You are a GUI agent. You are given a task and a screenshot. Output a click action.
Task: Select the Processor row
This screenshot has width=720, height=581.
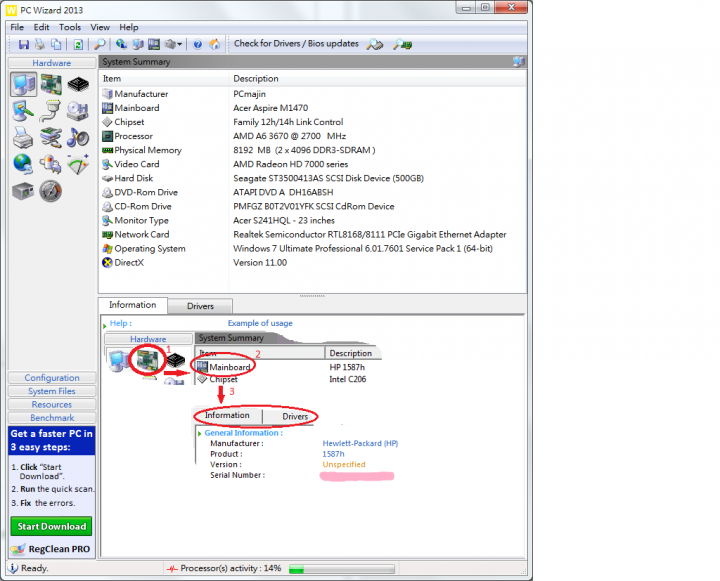coord(313,136)
